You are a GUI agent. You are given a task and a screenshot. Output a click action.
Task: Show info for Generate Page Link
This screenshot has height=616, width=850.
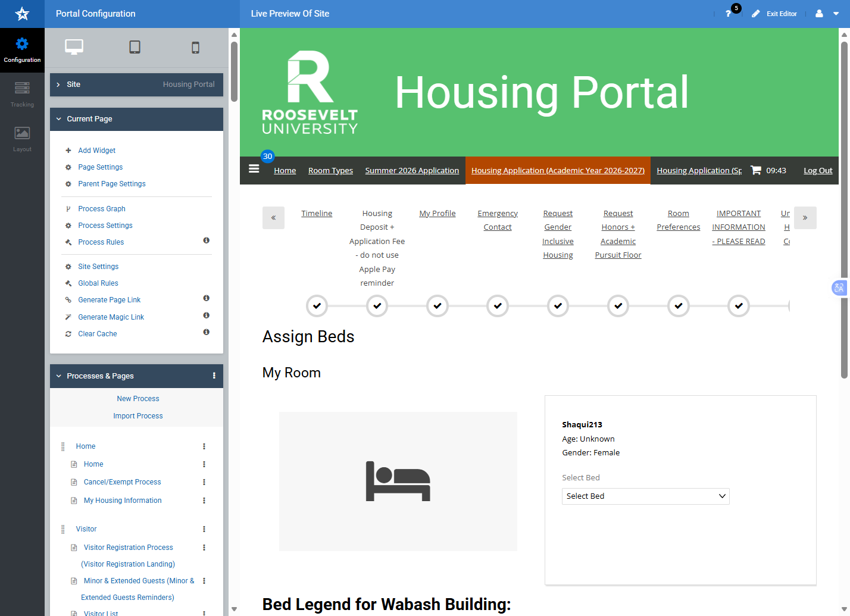pyautogui.click(x=206, y=298)
